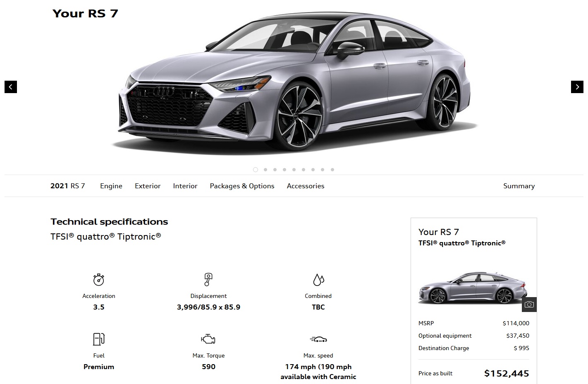The width and height of the screenshot is (588, 384).
Task: Click the 2021 RS 7 model link
Action: pyautogui.click(x=68, y=186)
